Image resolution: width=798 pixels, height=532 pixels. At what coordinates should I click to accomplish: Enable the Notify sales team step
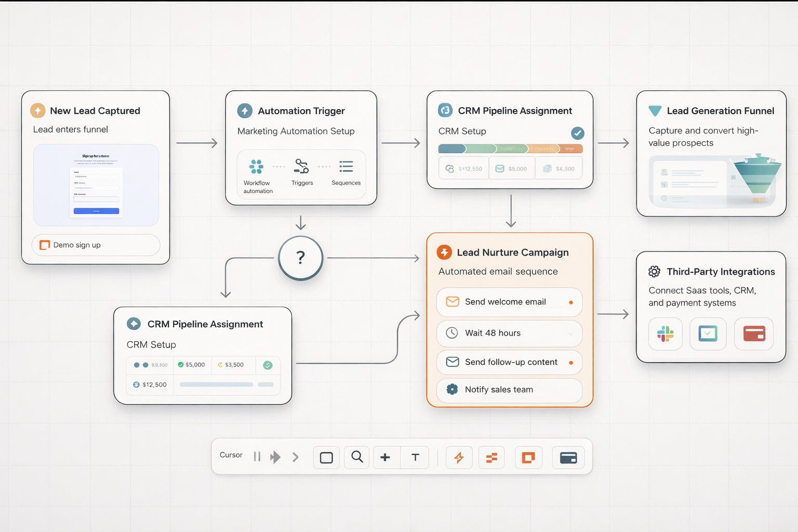509,390
